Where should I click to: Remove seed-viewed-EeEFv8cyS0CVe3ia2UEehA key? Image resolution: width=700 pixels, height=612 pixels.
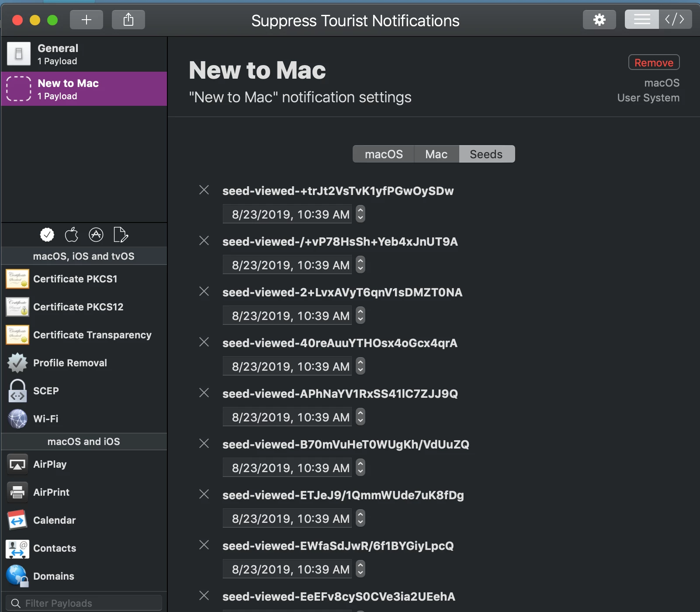[x=204, y=595]
